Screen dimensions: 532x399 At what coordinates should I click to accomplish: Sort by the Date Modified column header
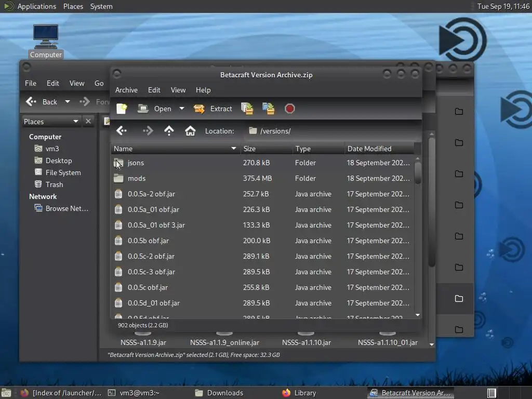[x=379, y=149]
